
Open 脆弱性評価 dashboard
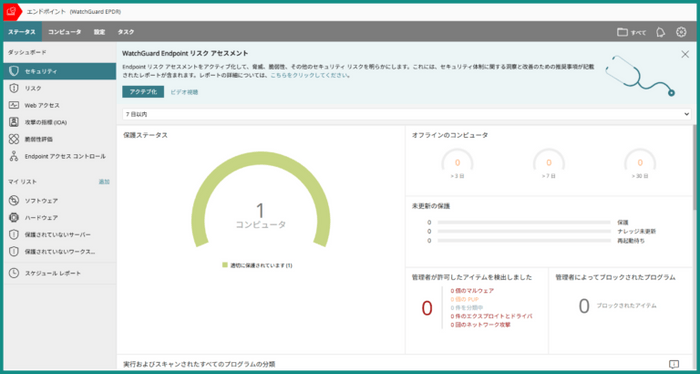pos(60,139)
